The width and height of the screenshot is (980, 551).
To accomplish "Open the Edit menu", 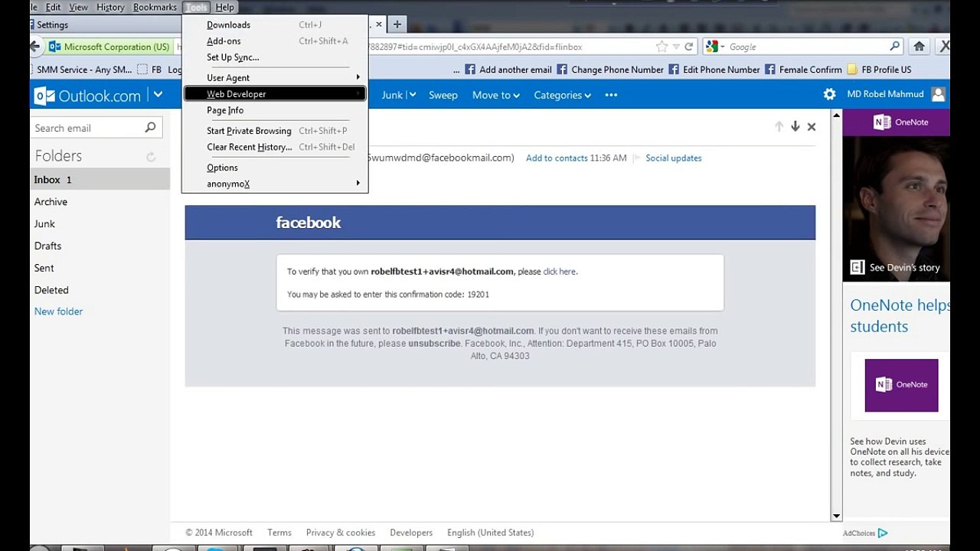I will click(53, 7).
